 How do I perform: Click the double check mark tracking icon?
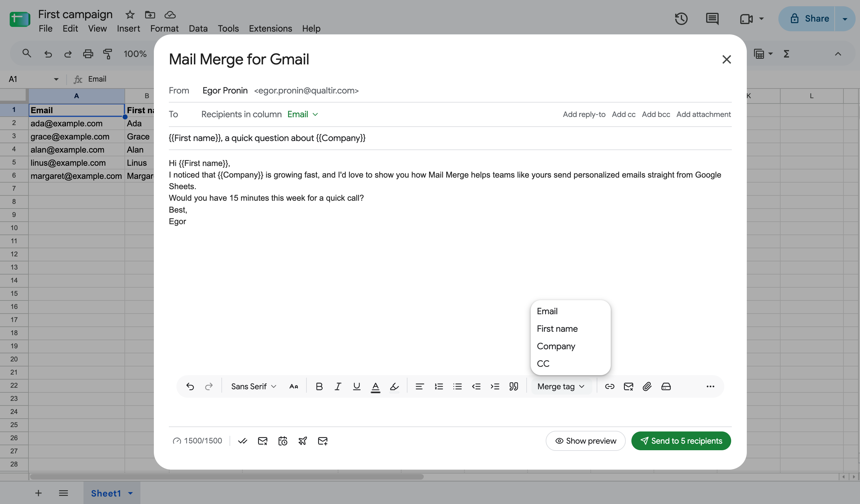click(243, 441)
